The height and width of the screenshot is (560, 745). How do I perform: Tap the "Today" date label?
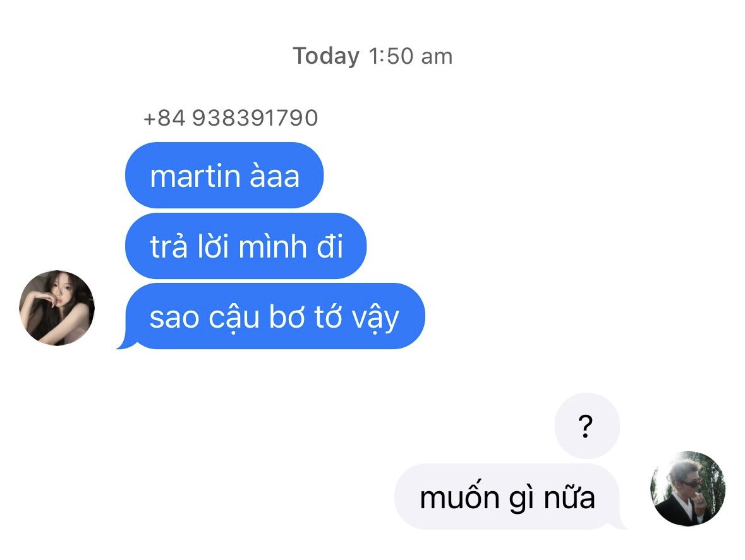coord(326,56)
